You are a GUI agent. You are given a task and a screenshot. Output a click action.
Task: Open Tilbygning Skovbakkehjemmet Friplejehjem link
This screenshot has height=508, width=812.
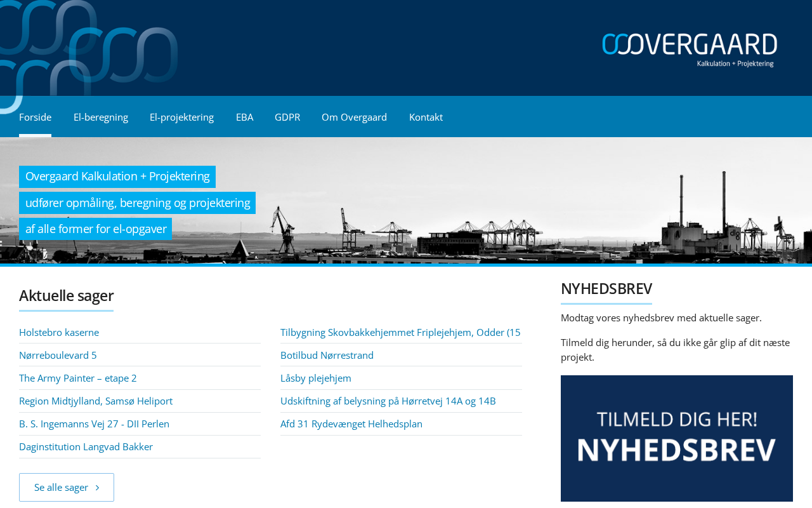pyautogui.click(x=400, y=332)
